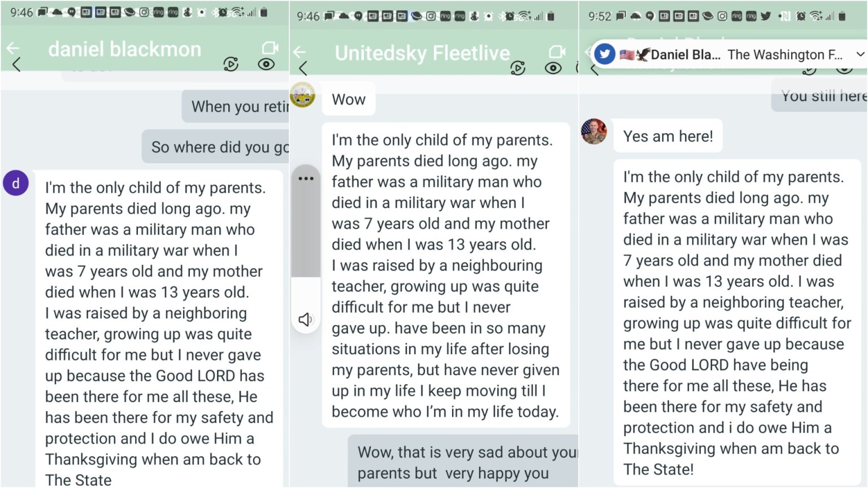
Task: Open the Unitedsky Fleetlive chat header title
Action: tap(422, 53)
